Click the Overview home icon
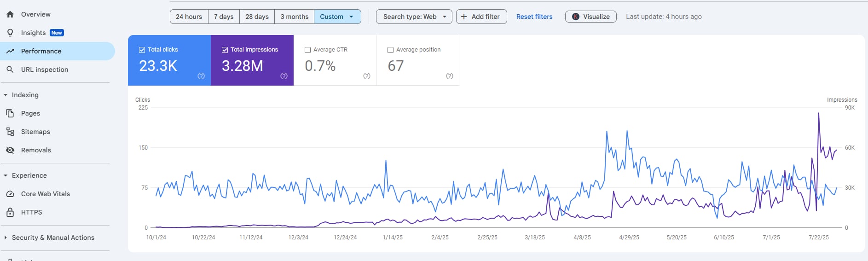 point(10,14)
